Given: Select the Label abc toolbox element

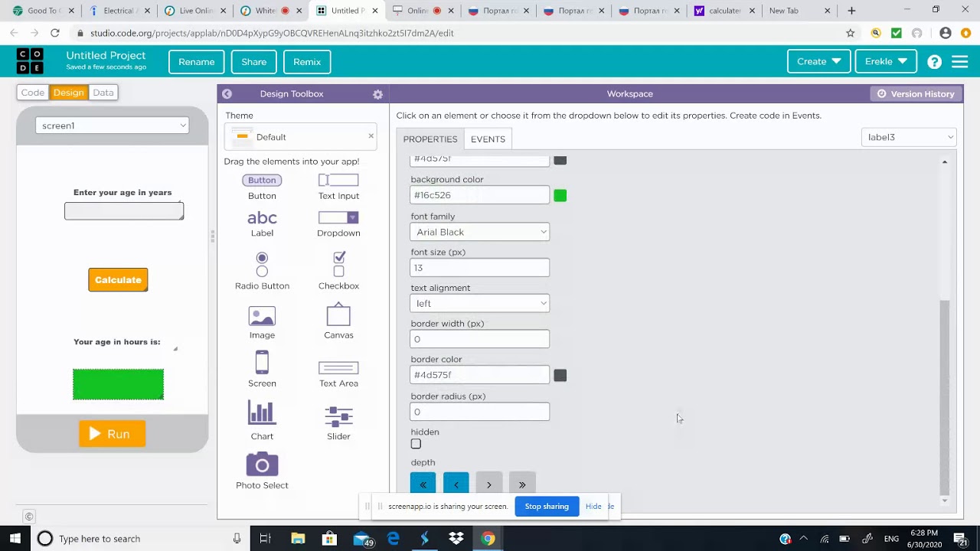Looking at the screenshot, I should 262,224.
